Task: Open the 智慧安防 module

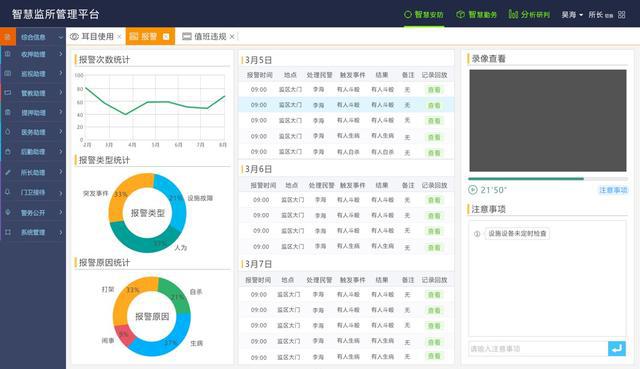Action: [x=424, y=15]
